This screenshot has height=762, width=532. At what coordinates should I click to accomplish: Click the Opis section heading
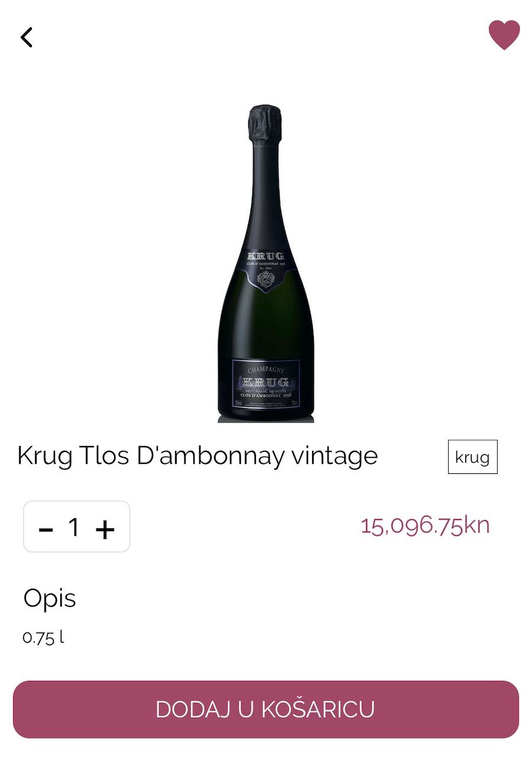pyautogui.click(x=50, y=599)
